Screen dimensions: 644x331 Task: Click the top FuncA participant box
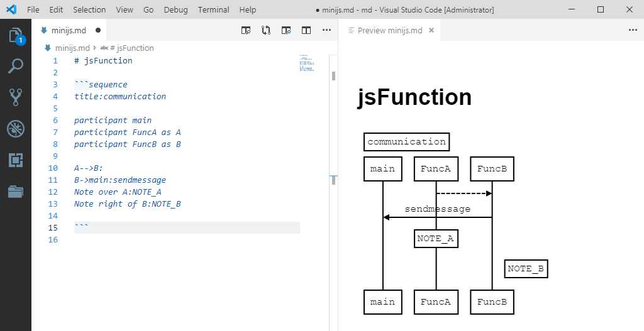tap(436, 169)
